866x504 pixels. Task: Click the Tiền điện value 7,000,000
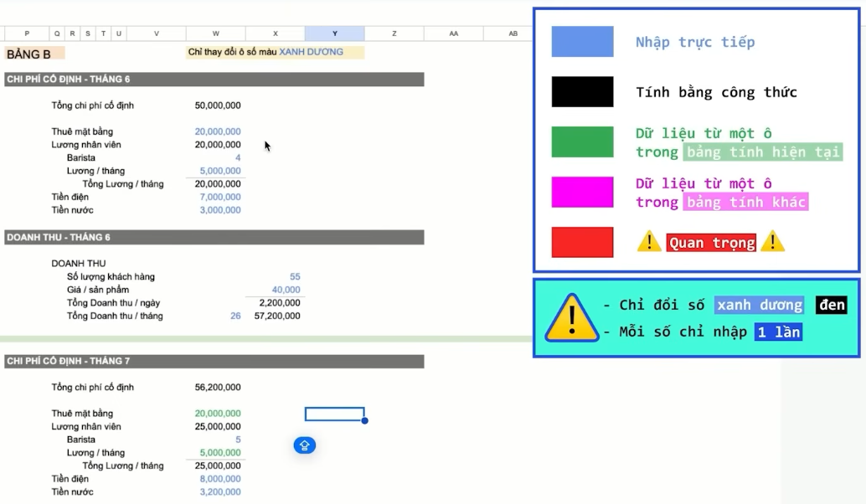(219, 197)
